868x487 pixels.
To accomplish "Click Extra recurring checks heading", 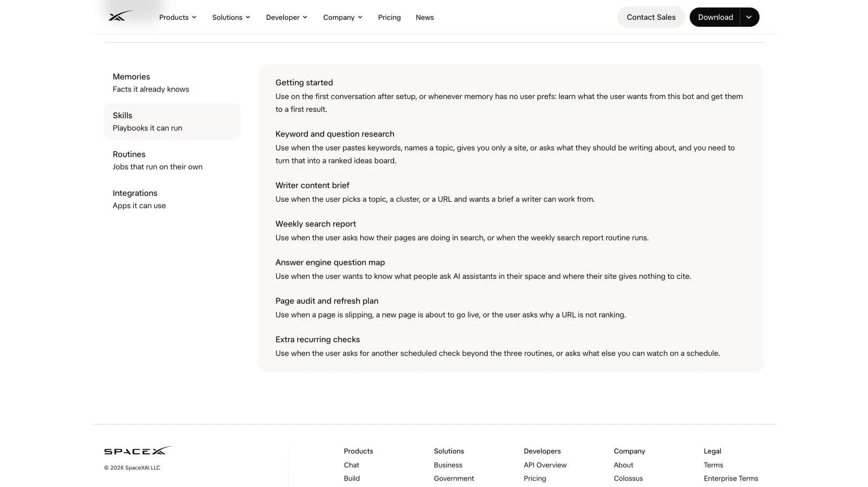I will [x=318, y=339].
